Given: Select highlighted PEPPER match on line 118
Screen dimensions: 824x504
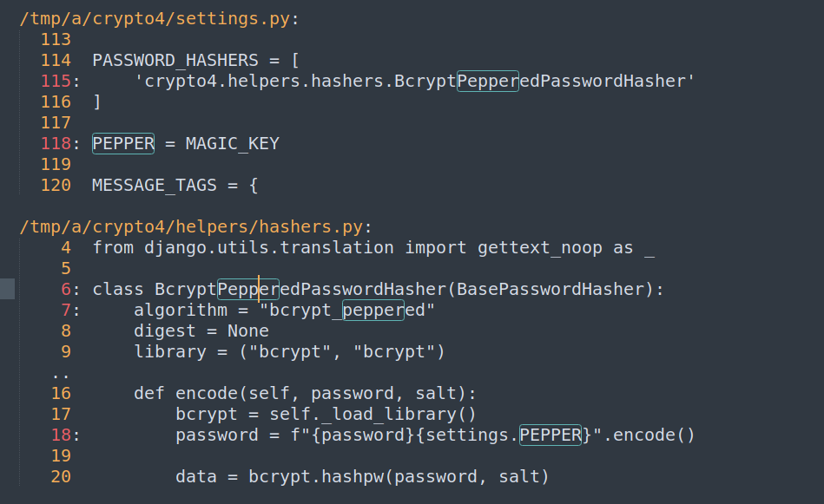Looking at the screenshot, I should (123, 143).
